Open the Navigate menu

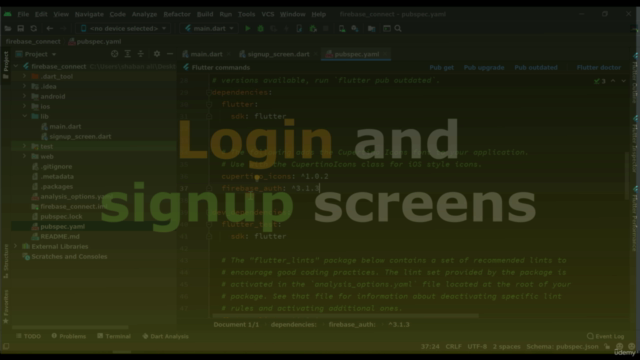click(x=89, y=14)
